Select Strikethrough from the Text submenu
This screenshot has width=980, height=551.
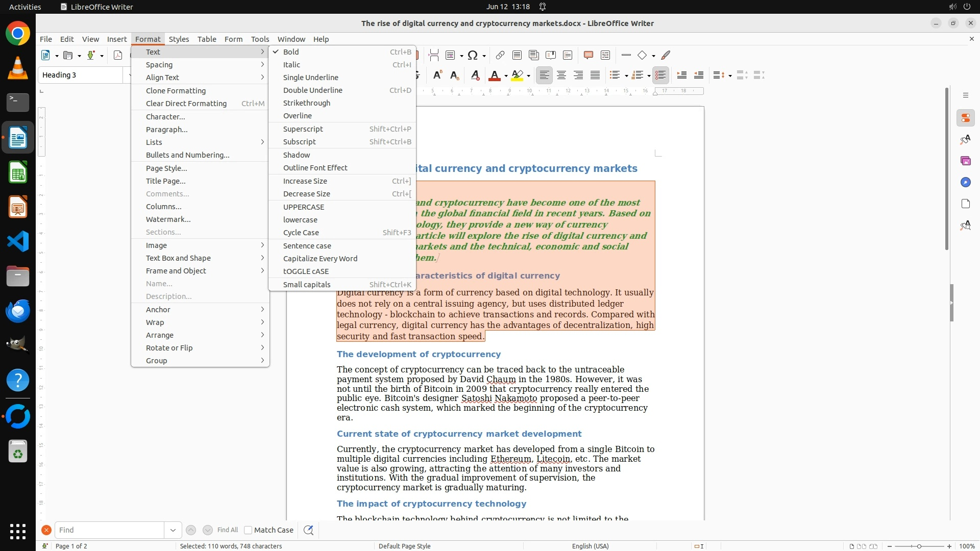[306, 103]
